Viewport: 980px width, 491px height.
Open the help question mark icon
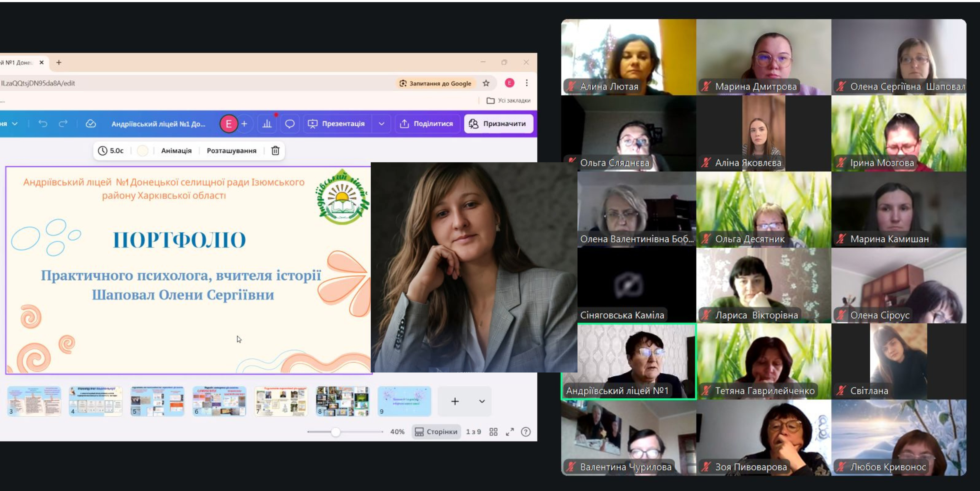coord(526,432)
